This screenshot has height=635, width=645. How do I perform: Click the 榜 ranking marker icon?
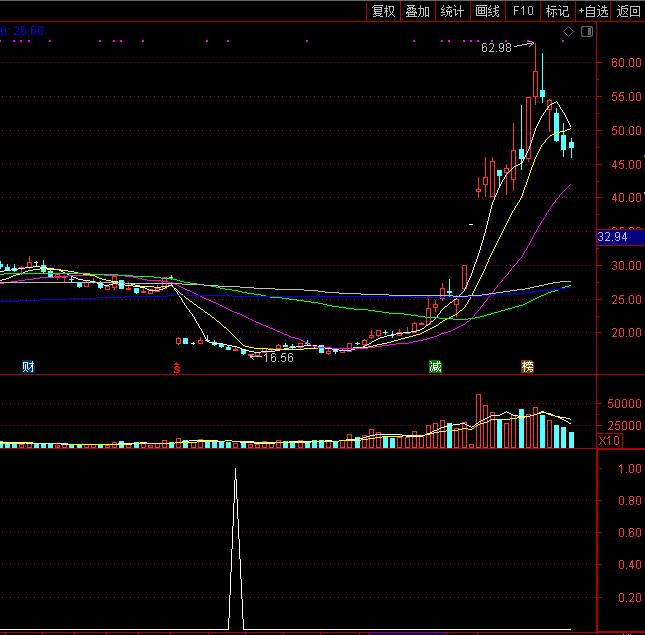tap(527, 366)
